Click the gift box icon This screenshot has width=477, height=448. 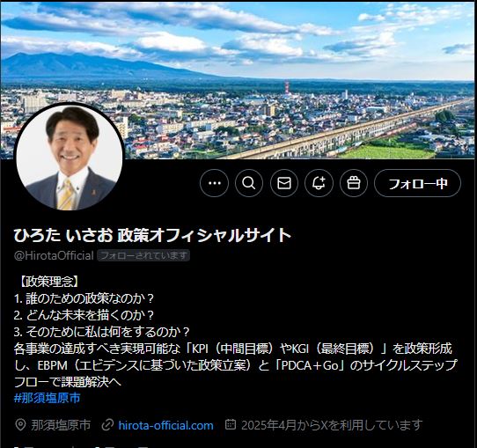tap(354, 183)
